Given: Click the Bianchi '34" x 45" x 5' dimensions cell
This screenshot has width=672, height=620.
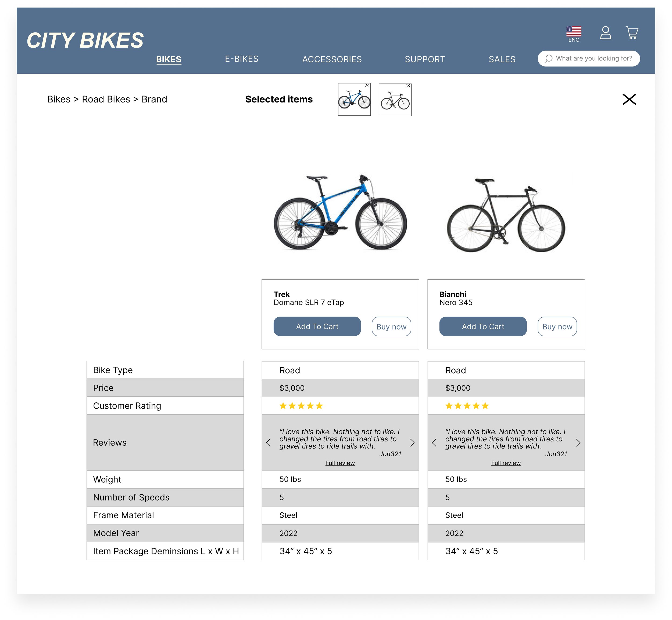Looking at the screenshot, I should click(506, 551).
